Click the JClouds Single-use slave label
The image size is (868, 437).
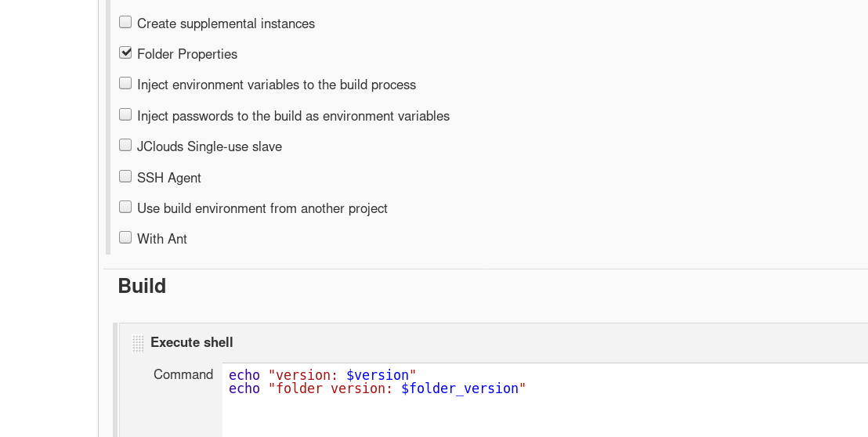[x=209, y=146]
